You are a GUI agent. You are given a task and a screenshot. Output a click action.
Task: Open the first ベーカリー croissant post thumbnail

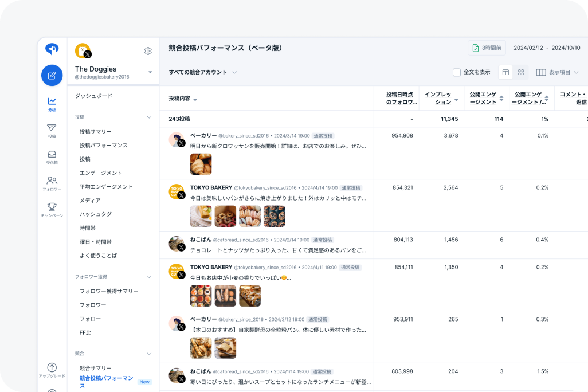[x=201, y=164]
